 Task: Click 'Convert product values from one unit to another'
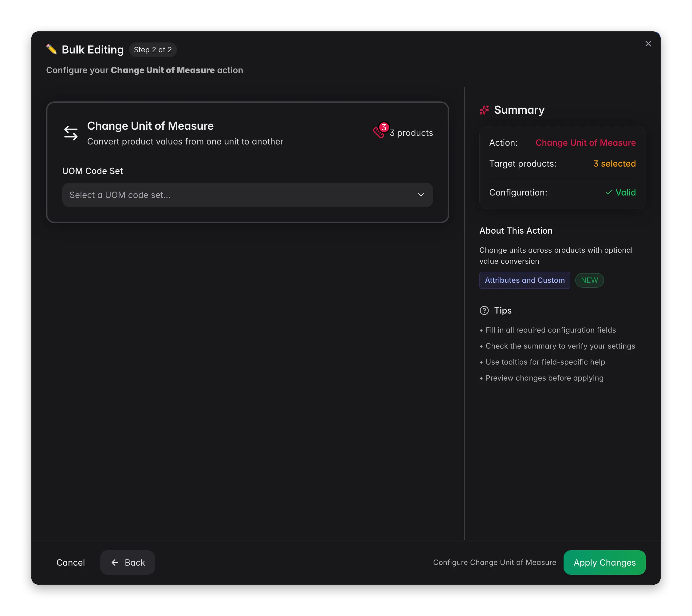click(185, 142)
